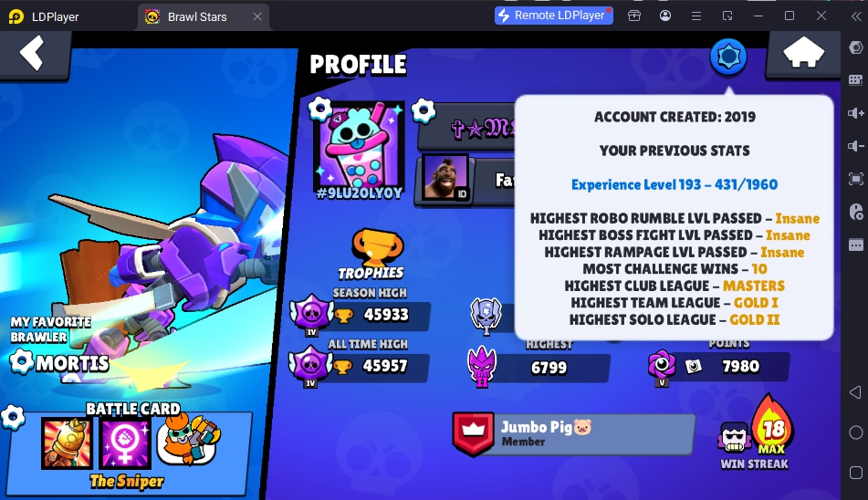Edit the profile picture with its gear icon
The image size is (868, 500).
click(320, 109)
